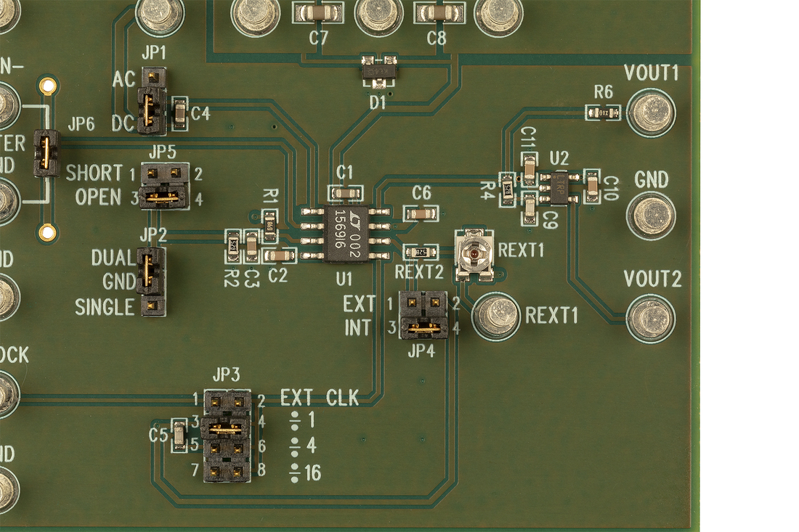Select the JP5 shunt across OPEN pins 3-4
Viewport: 799px width, 532px height.
click(x=165, y=197)
